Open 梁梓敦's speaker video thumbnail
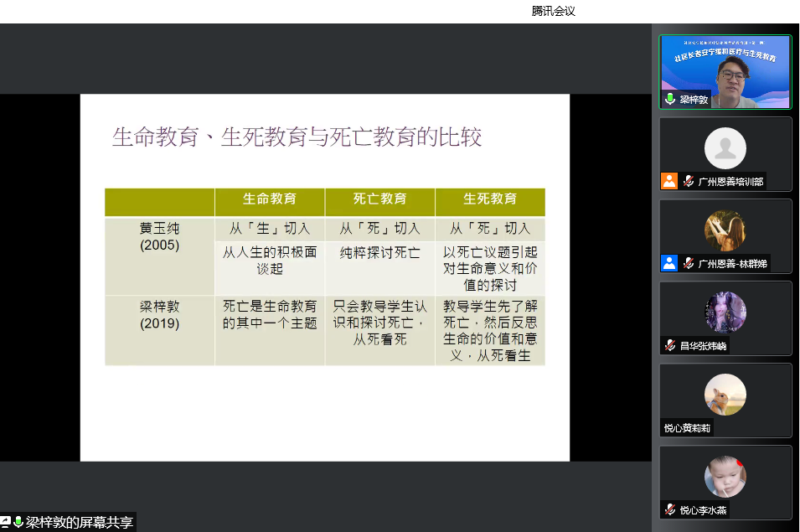This screenshot has height=532, width=800. 725,72
